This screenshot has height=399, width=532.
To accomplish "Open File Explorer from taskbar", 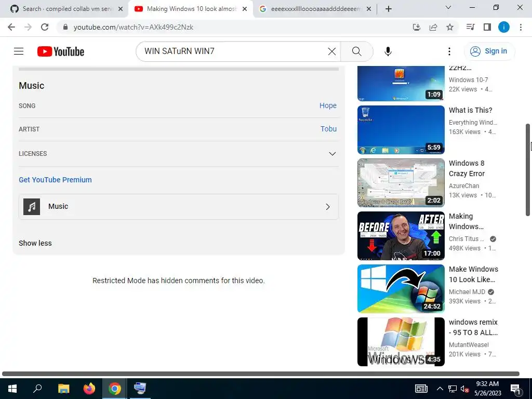I will pos(63,389).
